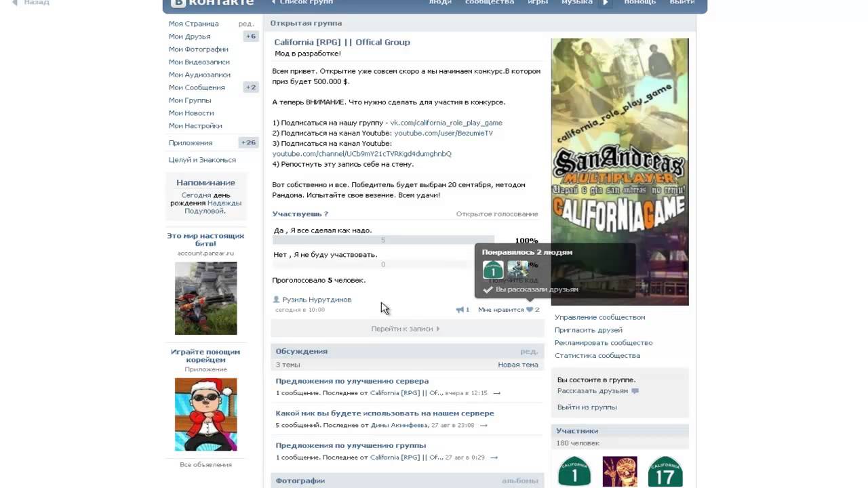Click ред. next to Моя Страница
The image size is (868, 488).
pos(246,24)
